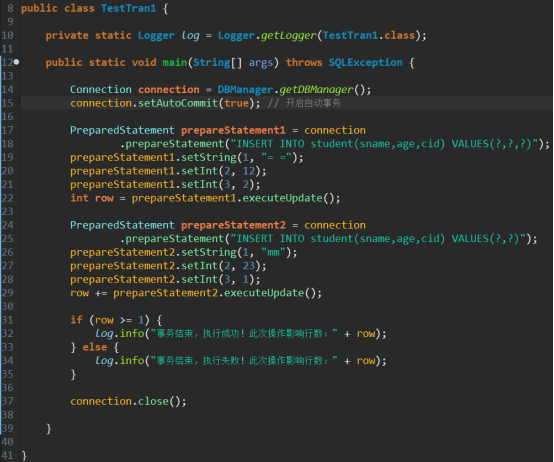Click the DBManager class reference

tap(245, 90)
